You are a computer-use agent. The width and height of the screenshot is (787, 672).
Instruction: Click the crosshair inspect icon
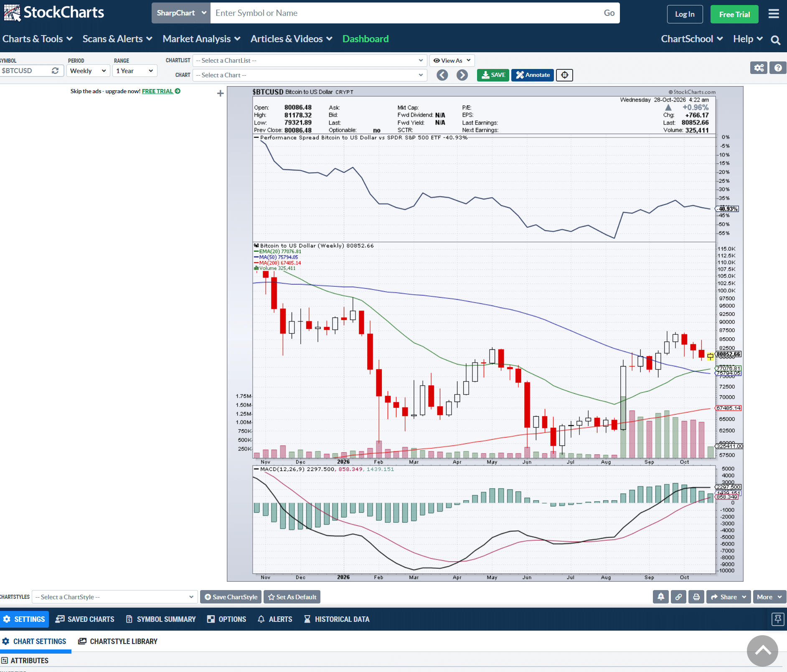[564, 75]
